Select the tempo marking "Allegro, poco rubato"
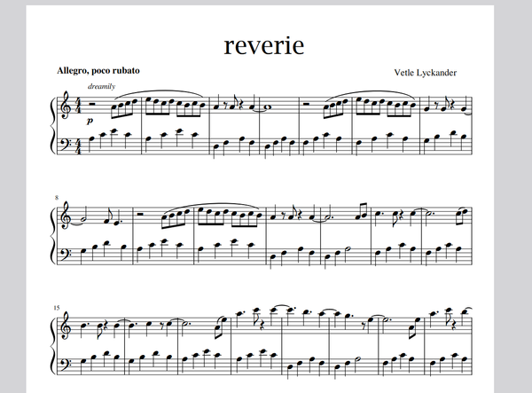Screen dimensions: 532x393 (98, 70)
